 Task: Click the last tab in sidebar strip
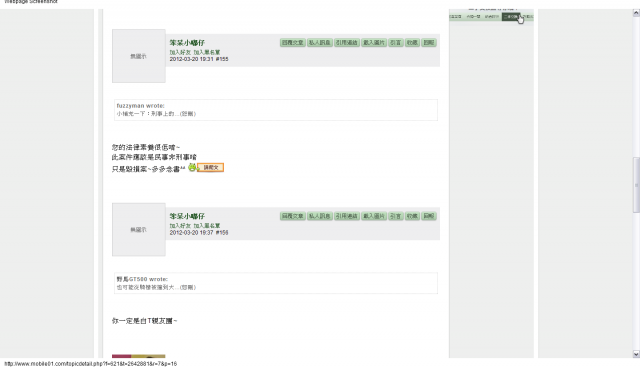[528, 17]
